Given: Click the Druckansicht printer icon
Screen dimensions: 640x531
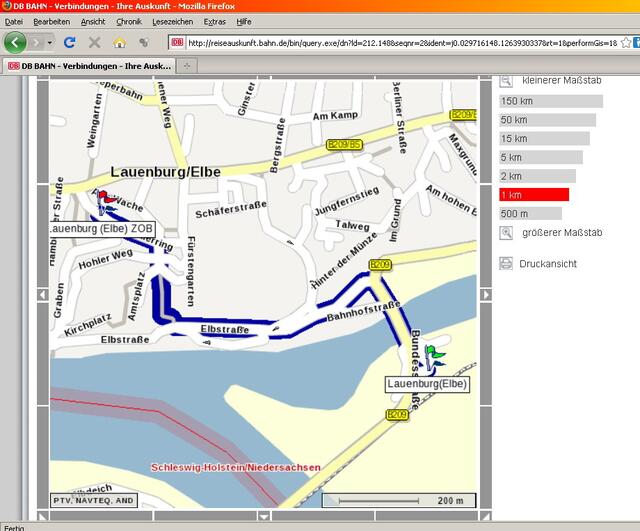Looking at the screenshot, I should pos(506,263).
